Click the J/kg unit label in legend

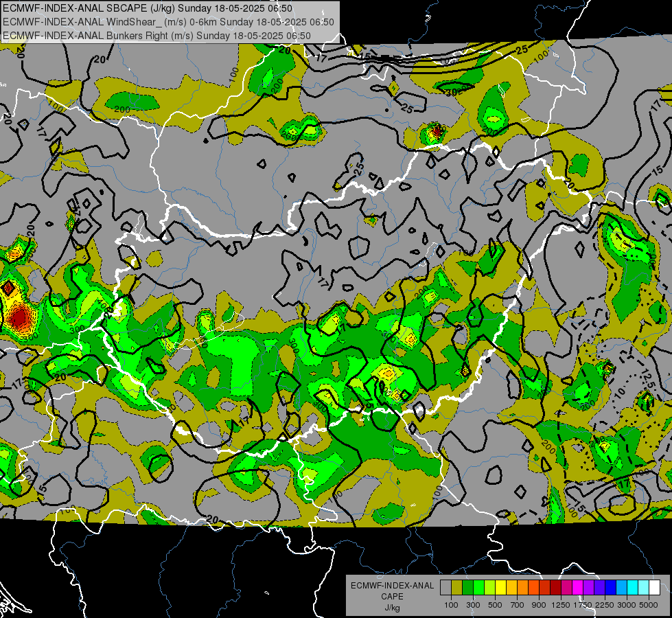392,608
